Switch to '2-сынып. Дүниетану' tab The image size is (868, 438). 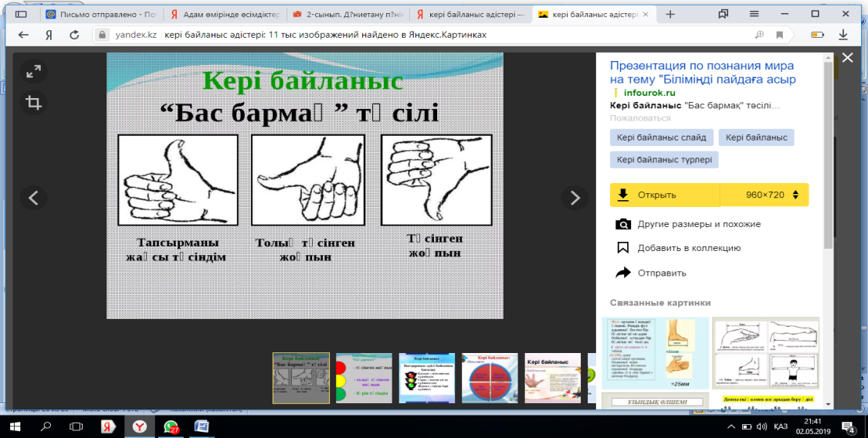(x=348, y=15)
